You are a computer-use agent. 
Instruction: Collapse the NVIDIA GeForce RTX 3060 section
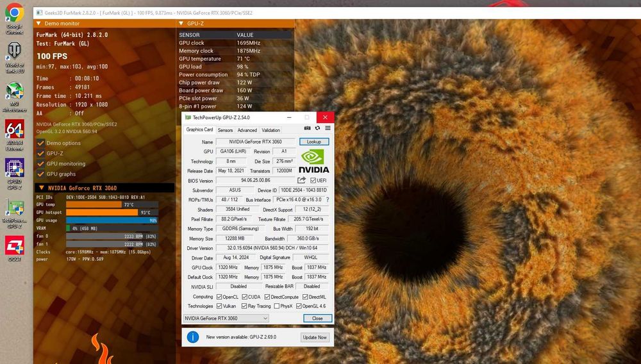(x=41, y=188)
